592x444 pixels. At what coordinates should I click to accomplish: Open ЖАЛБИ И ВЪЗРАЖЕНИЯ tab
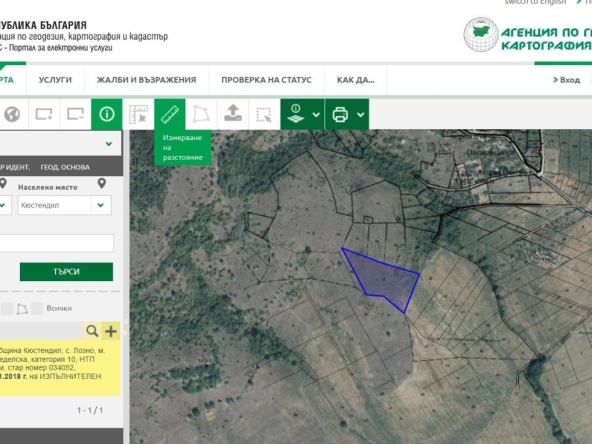click(x=146, y=80)
